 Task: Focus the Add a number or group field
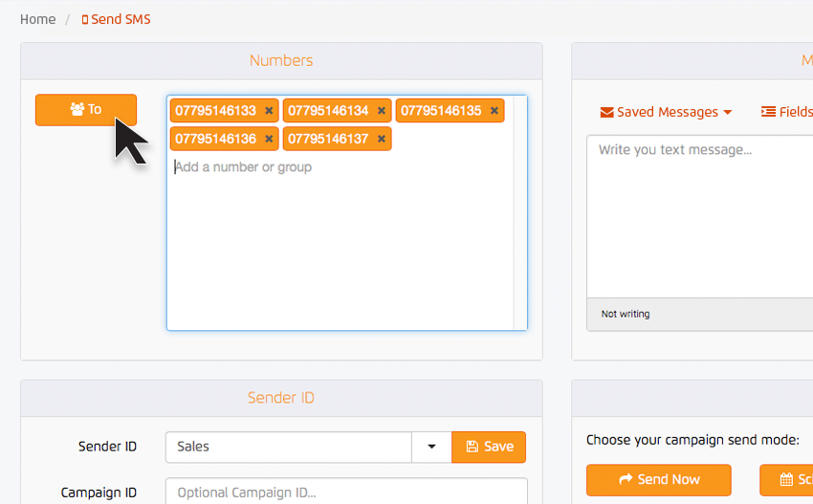pyautogui.click(x=243, y=167)
